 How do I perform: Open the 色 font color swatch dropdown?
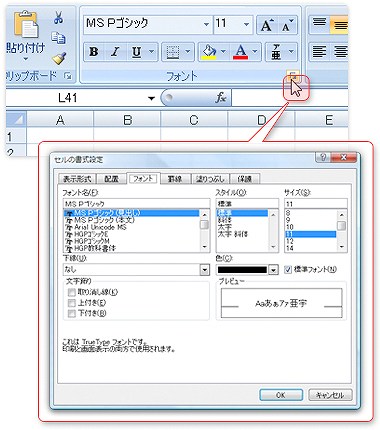click(x=273, y=269)
